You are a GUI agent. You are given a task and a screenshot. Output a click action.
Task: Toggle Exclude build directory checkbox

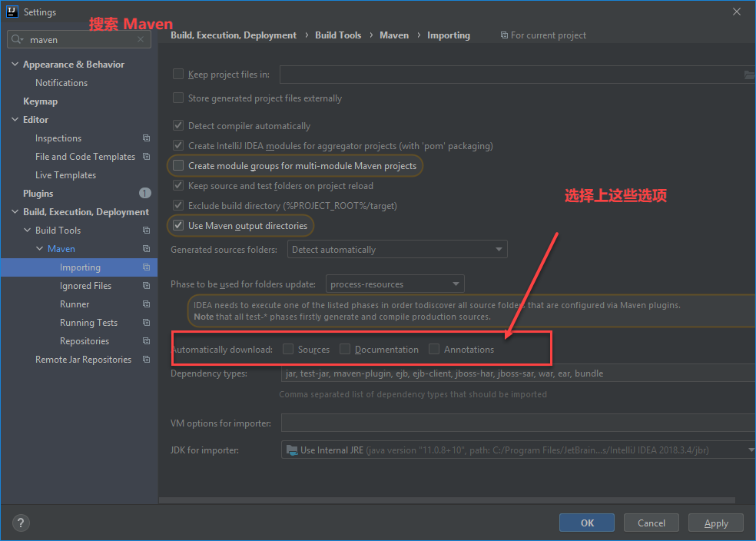(x=178, y=205)
